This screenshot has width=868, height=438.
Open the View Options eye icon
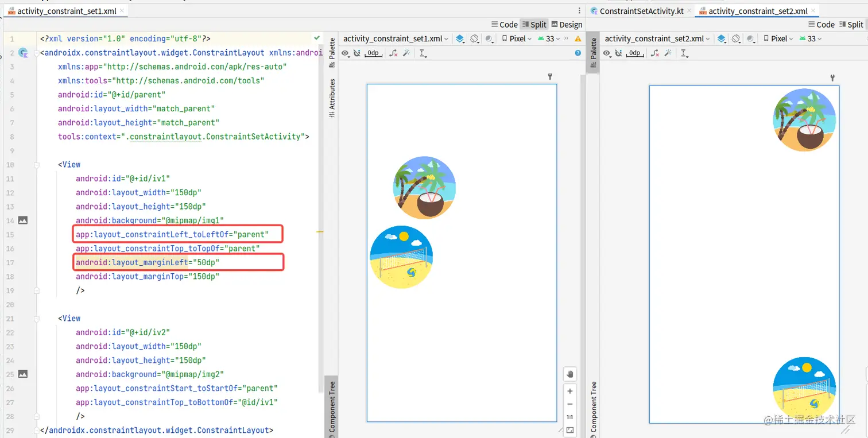click(x=346, y=53)
